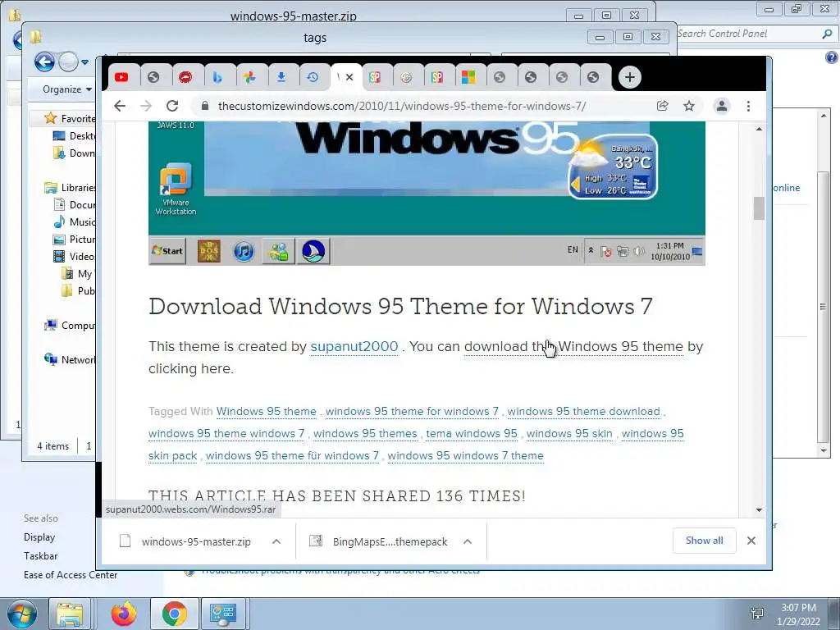Go back in the Chrome browser
The width and height of the screenshot is (840, 630).
120,106
